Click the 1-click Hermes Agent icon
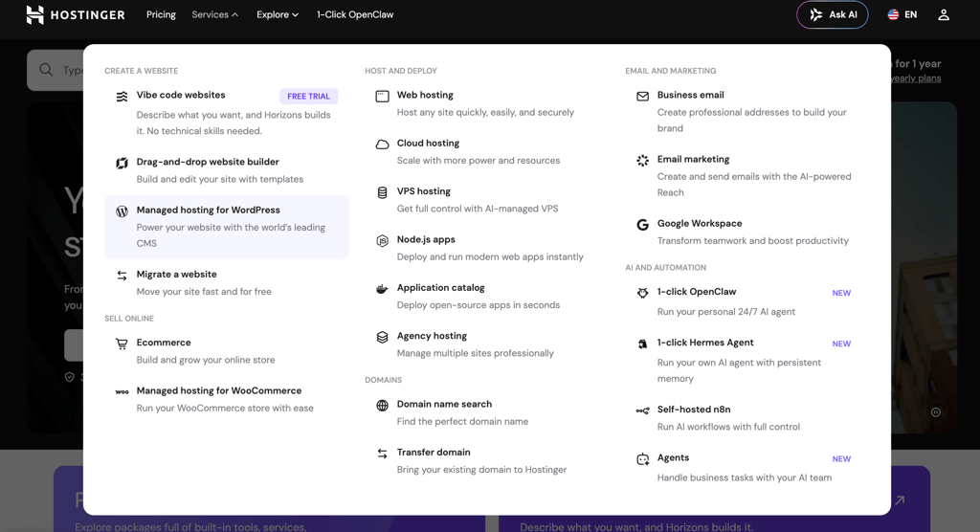Image resolution: width=980 pixels, height=532 pixels. 642,344
